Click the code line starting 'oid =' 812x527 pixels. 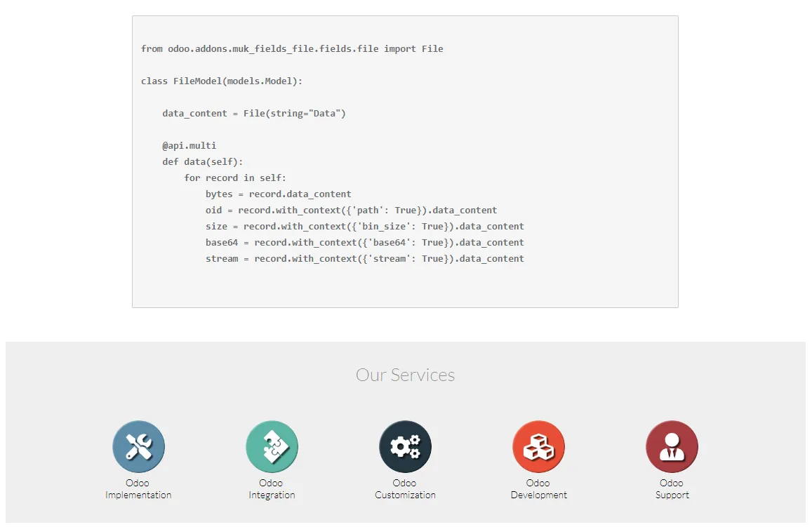tap(351, 211)
